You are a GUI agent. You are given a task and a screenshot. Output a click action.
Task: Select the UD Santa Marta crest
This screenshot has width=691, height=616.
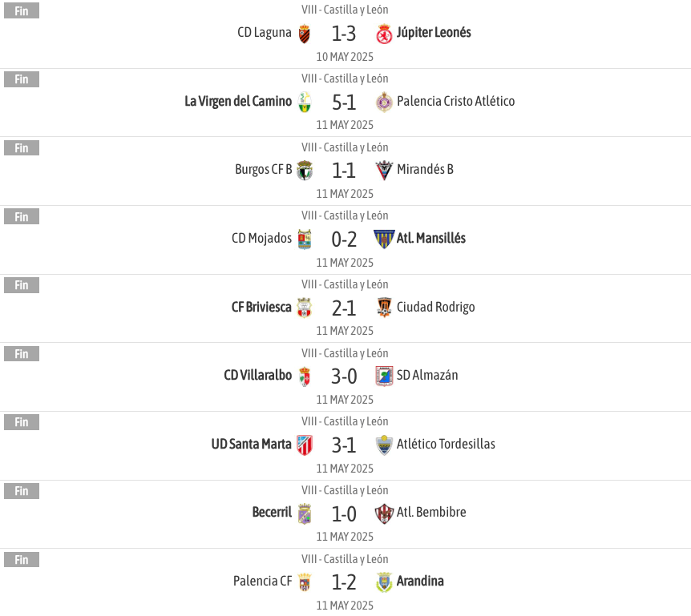point(304,445)
